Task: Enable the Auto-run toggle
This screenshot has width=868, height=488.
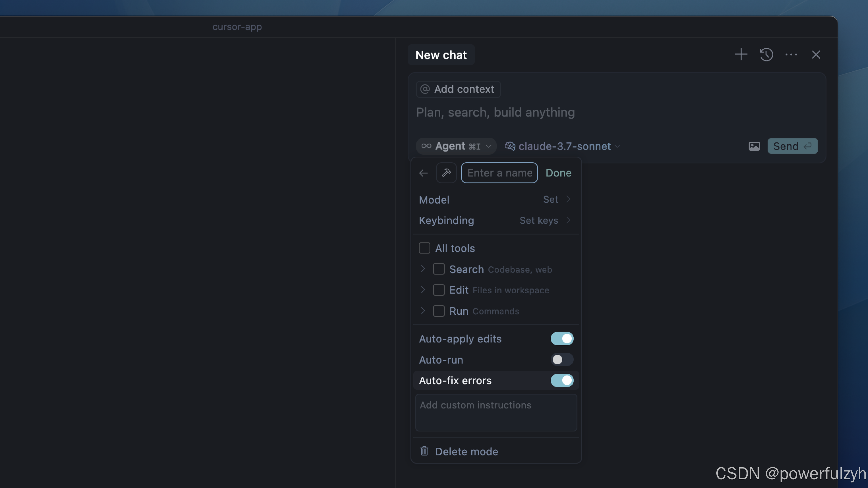Action: tap(562, 360)
